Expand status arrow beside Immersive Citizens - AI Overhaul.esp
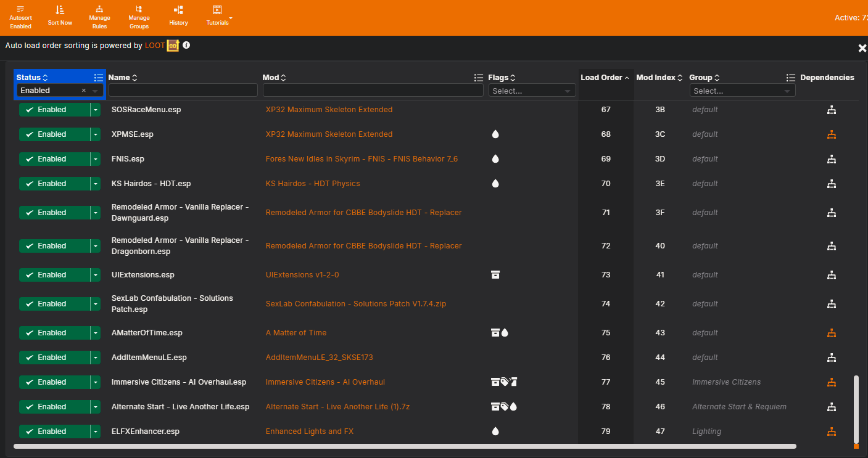The height and width of the screenshot is (458, 868). 95,382
